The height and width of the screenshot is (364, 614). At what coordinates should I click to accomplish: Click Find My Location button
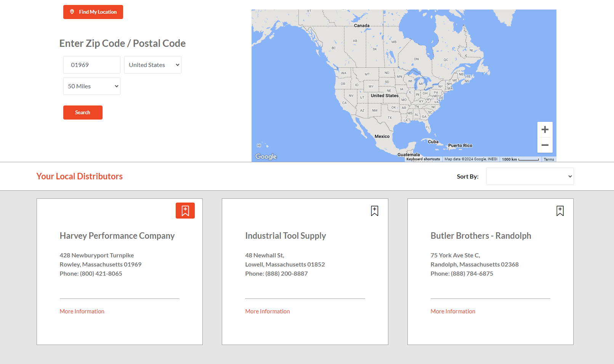(93, 12)
